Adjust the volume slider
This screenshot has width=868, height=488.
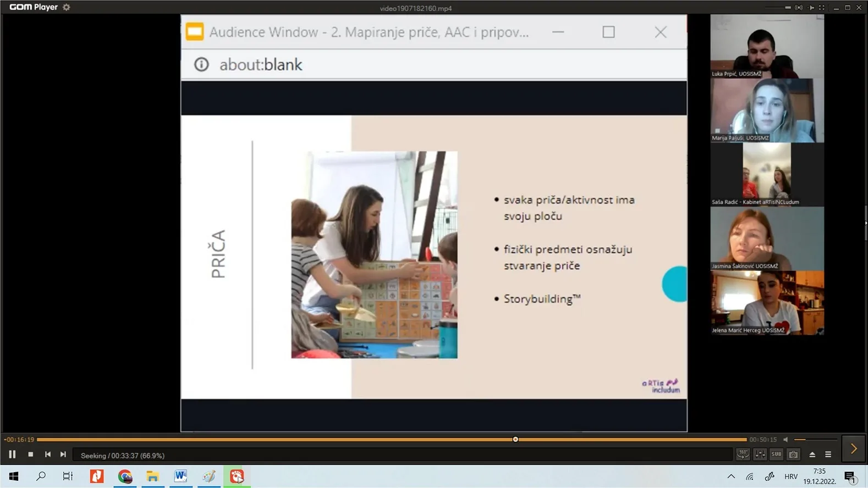pos(815,440)
